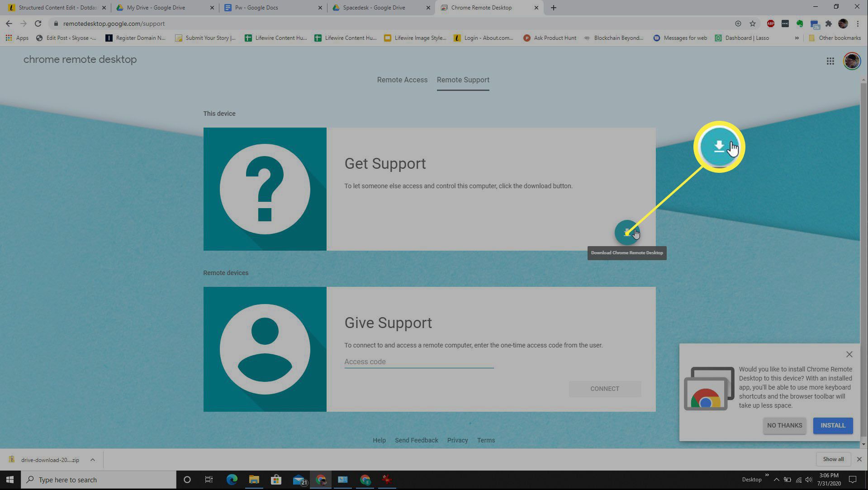Switch to the Pw - Google Docs tab
Image resolution: width=868 pixels, height=490 pixels.
tap(273, 8)
